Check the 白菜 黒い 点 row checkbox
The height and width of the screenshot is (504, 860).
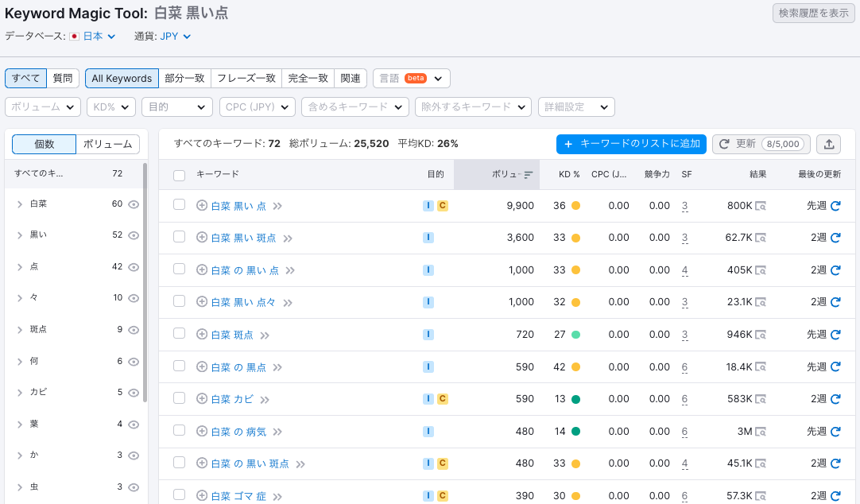point(180,204)
